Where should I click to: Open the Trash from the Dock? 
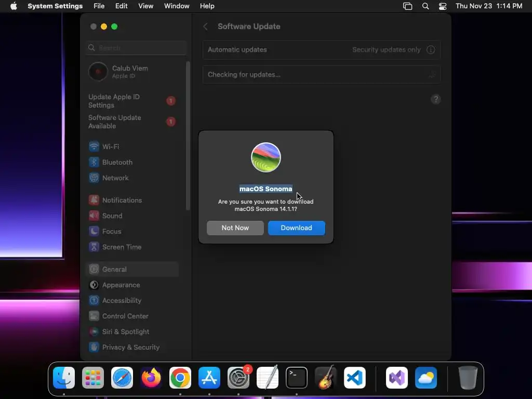(468, 378)
